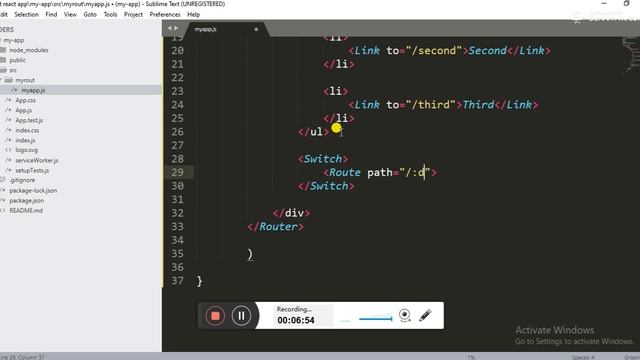Adjust the recorder volume slider

(x=375, y=318)
